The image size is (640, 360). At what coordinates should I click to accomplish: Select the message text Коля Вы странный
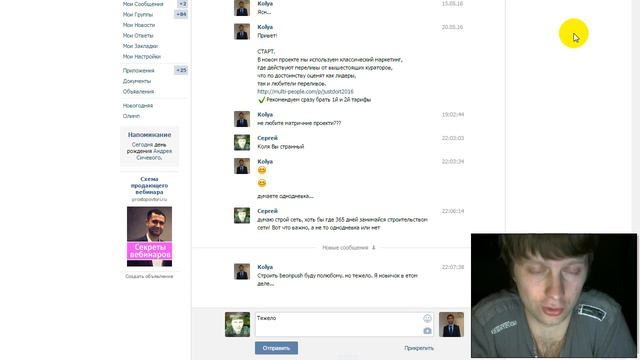pos(281,147)
